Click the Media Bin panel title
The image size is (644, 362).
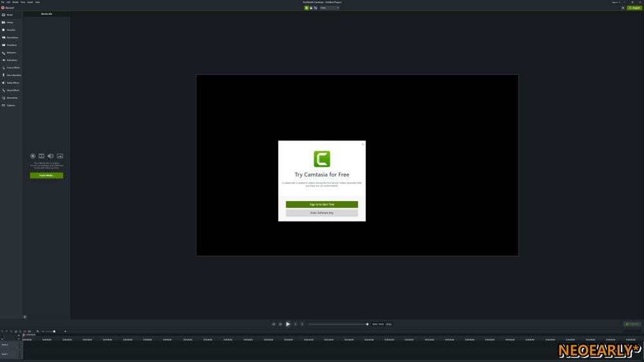46,14
